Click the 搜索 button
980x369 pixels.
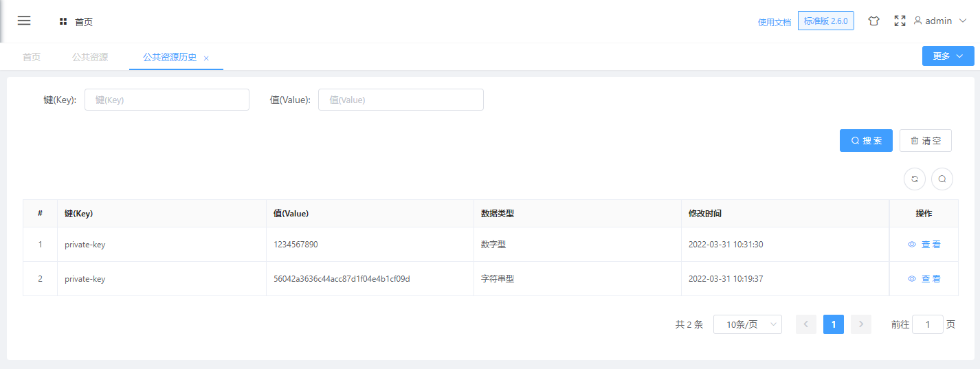click(x=866, y=140)
